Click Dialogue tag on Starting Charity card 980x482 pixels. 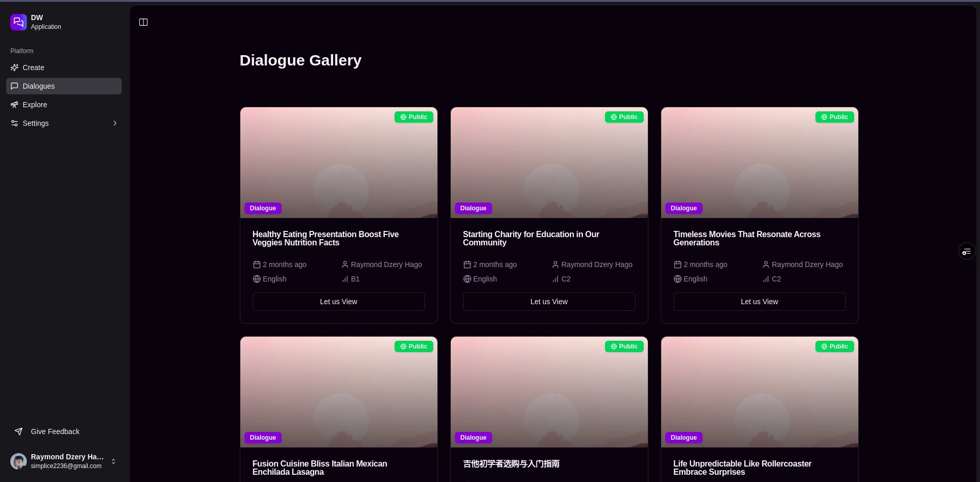coord(473,208)
